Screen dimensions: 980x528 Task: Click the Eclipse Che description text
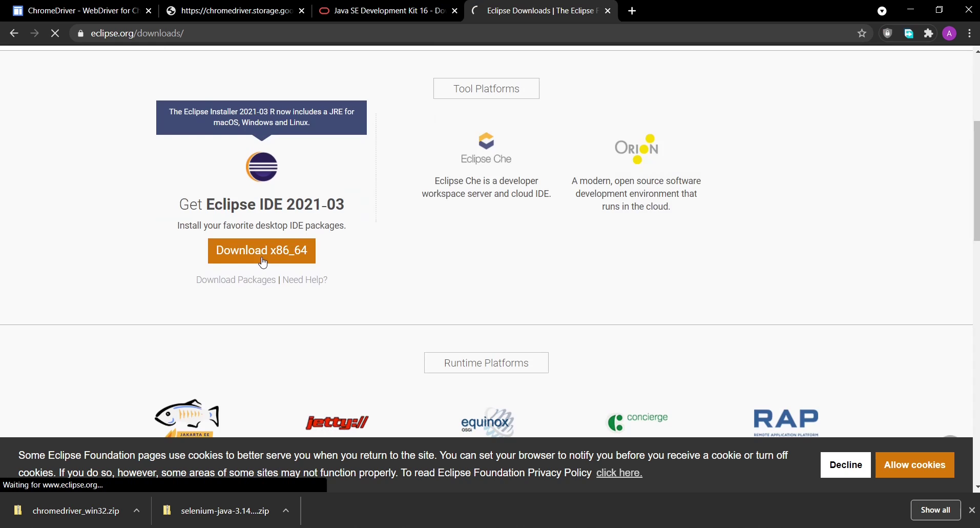click(x=486, y=187)
